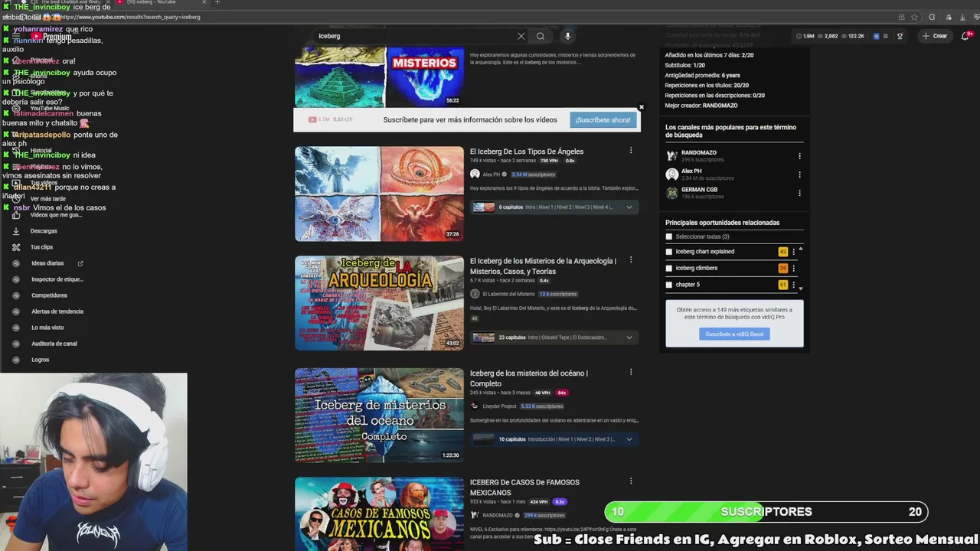Open options for chapter 5 keyword
This screenshot has height=551, width=980.
(x=793, y=285)
